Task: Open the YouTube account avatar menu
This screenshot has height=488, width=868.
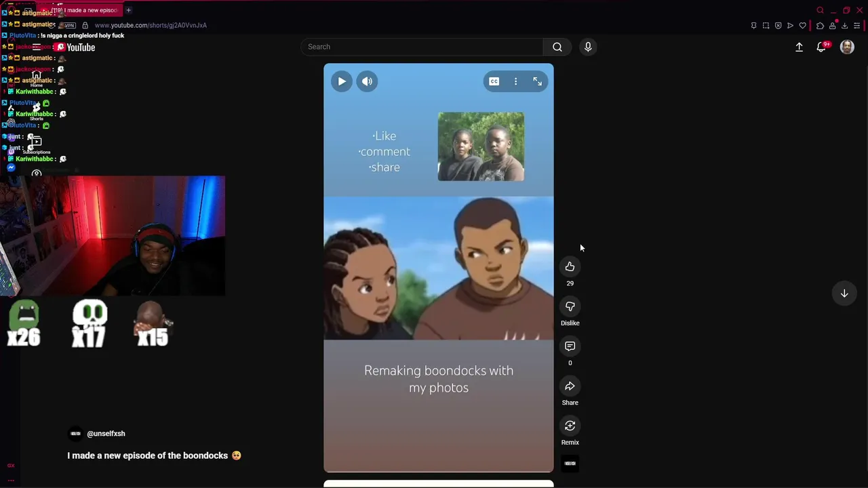Action: pyautogui.click(x=847, y=47)
